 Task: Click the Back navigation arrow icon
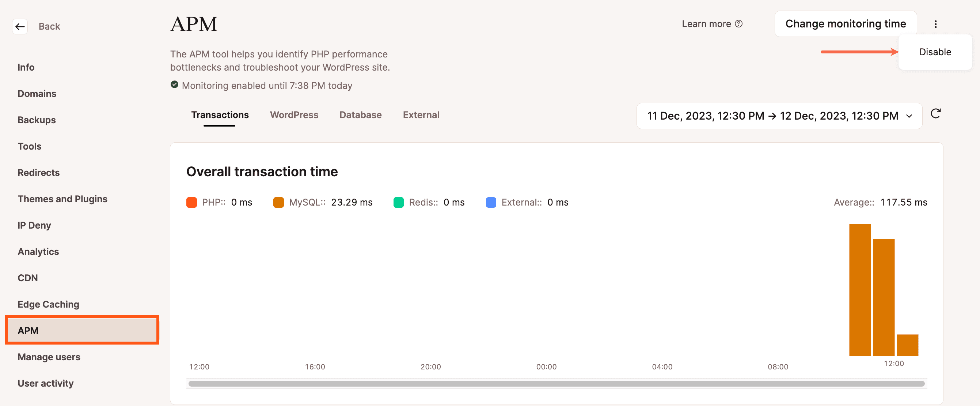tap(19, 26)
